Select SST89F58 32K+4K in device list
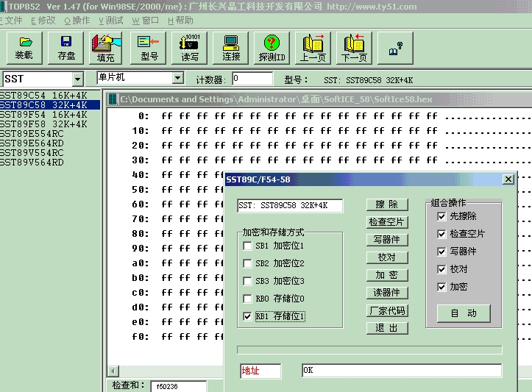The height and width of the screenshot is (392, 532). coord(43,124)
